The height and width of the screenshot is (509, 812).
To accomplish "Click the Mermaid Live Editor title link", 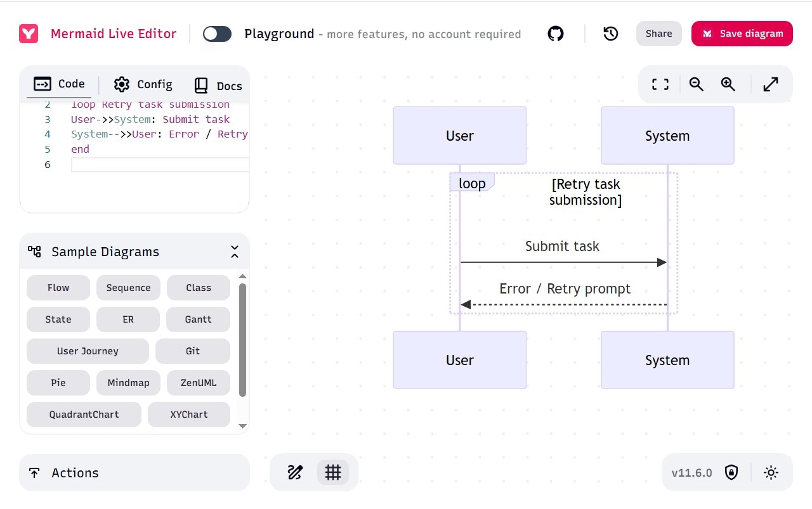I will click(x=114, y=34).
